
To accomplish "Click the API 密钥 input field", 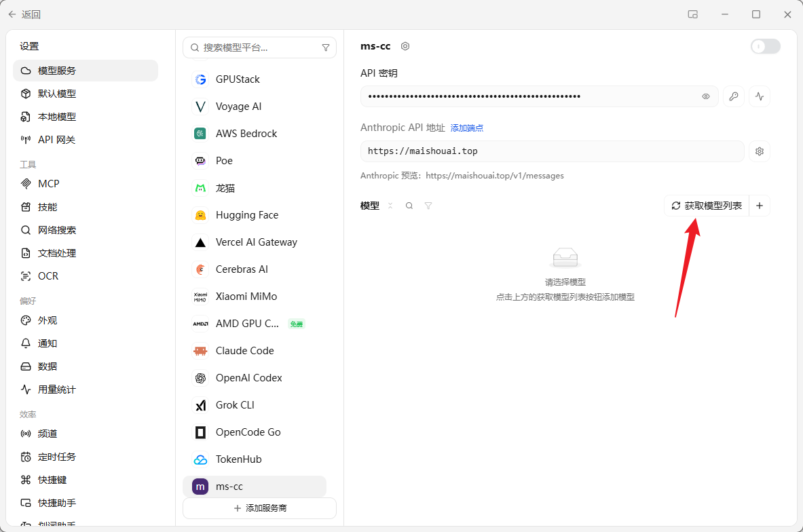I will pyautogui.click(x=539, y=96).
